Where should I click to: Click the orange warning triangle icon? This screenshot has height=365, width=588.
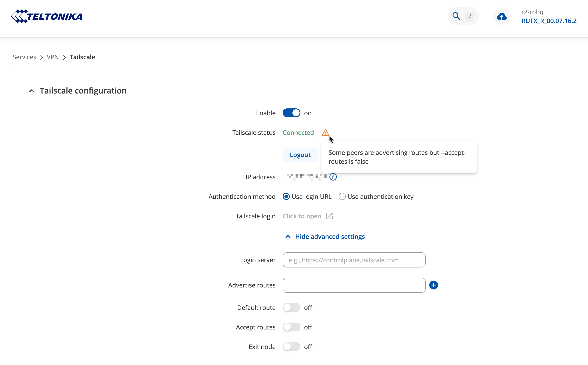click(325, 133)
